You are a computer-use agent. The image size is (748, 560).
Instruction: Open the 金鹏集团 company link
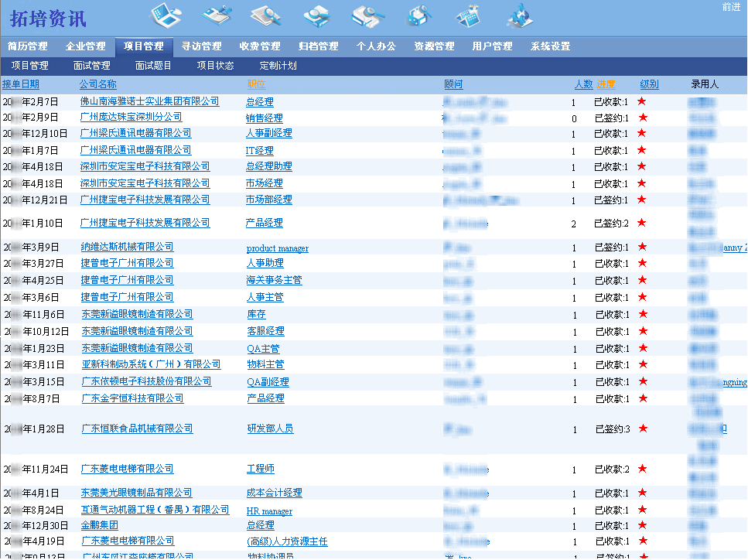click(100, 525)
